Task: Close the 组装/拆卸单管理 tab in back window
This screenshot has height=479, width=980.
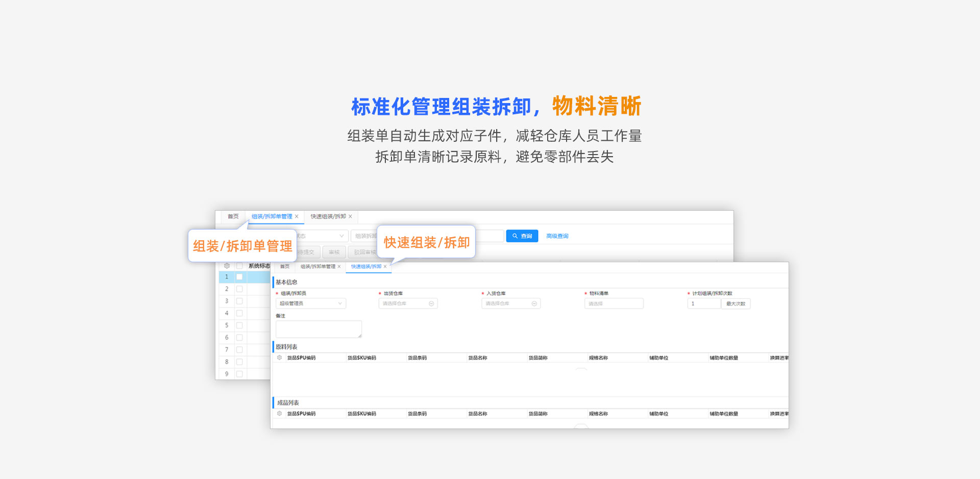Action: click(x=297, y=216)
